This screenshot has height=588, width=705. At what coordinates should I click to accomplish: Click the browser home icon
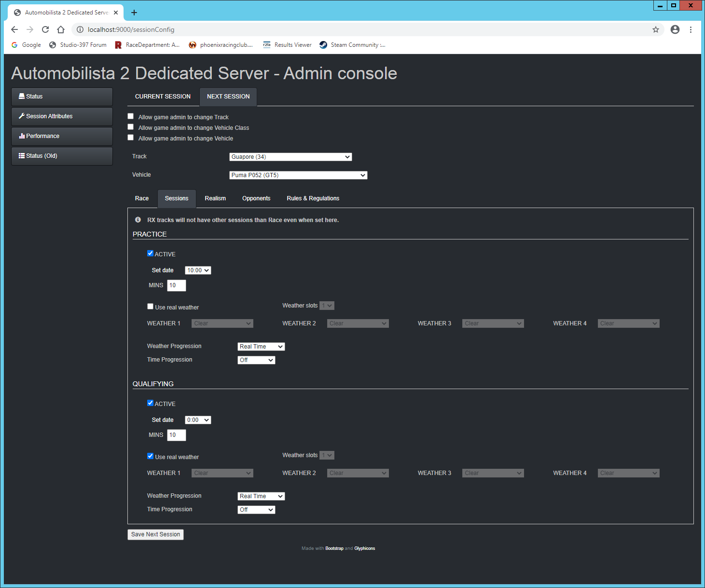click(x=61, y=29)
